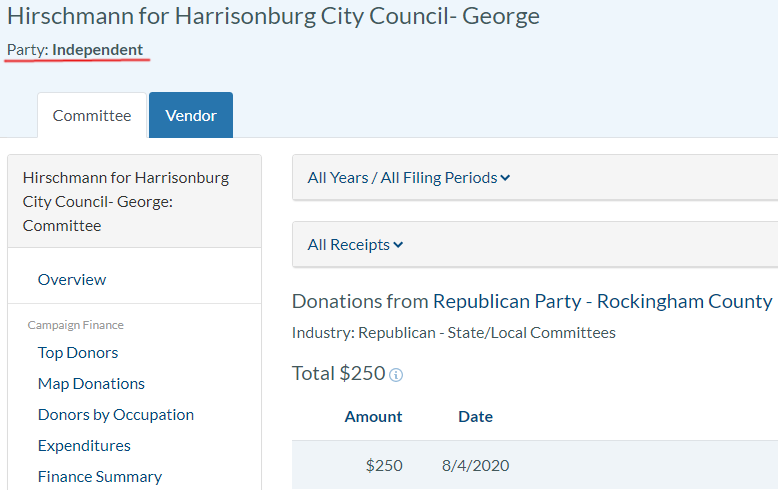Viewport: 778px width, 490px height.
Task: Click the Party: Independent label
Action: pyautogui.click(x=75, y=50)
